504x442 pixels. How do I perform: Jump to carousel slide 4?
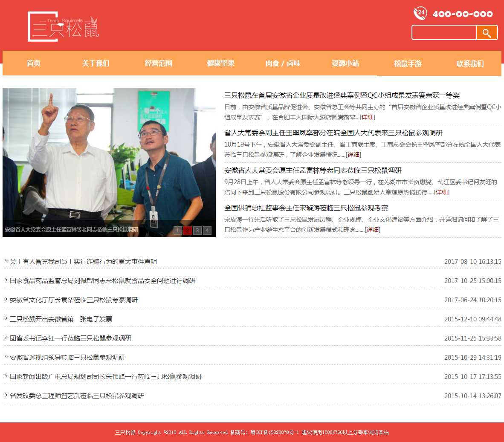(x=207, y=231)
